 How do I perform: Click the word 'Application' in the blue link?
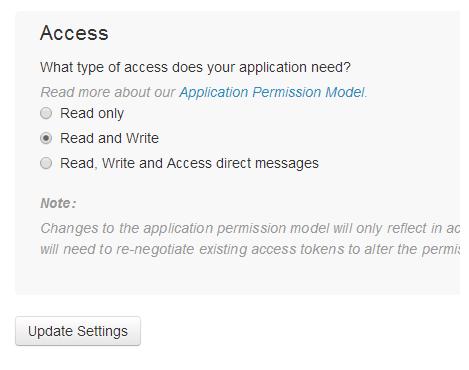click(x=214, y=92)
